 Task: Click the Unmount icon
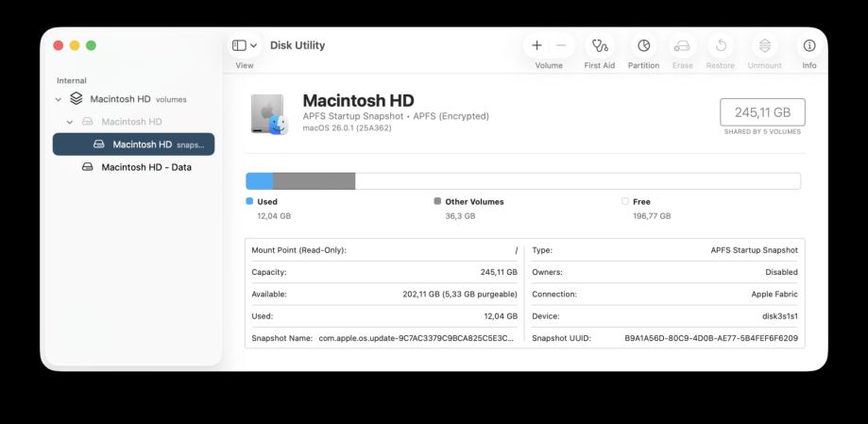[764, 45]
